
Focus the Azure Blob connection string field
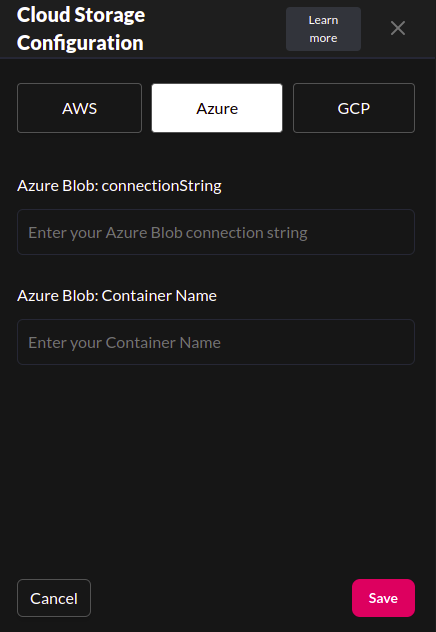click(216, 232)
